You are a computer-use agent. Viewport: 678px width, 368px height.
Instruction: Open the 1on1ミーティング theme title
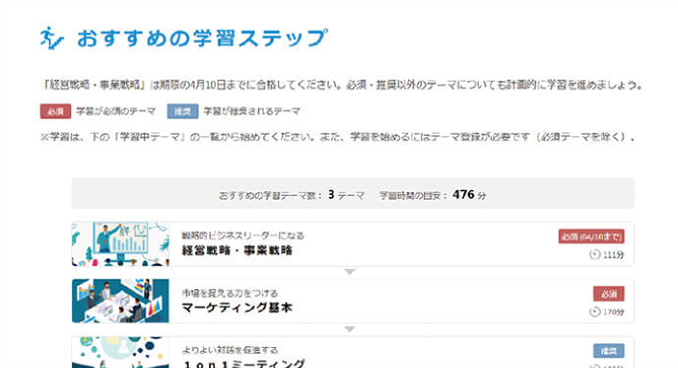tap(243, 364)
